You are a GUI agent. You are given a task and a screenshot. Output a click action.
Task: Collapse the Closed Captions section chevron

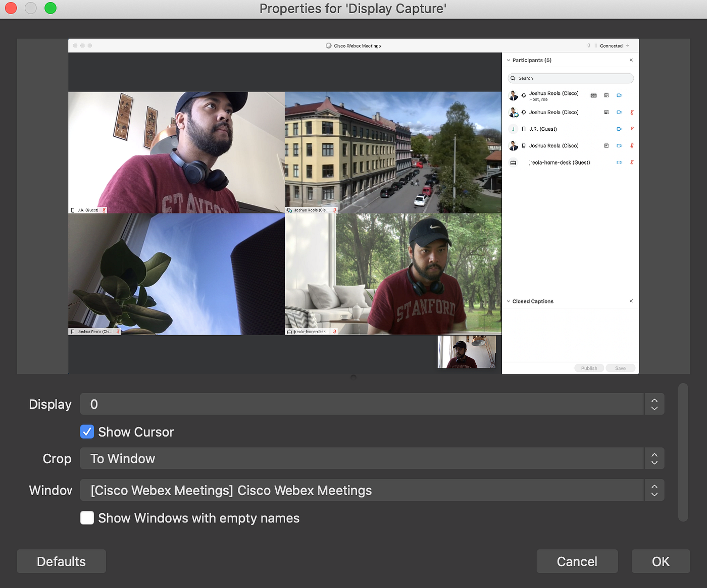pyautogui.click(x=509, y=301)
